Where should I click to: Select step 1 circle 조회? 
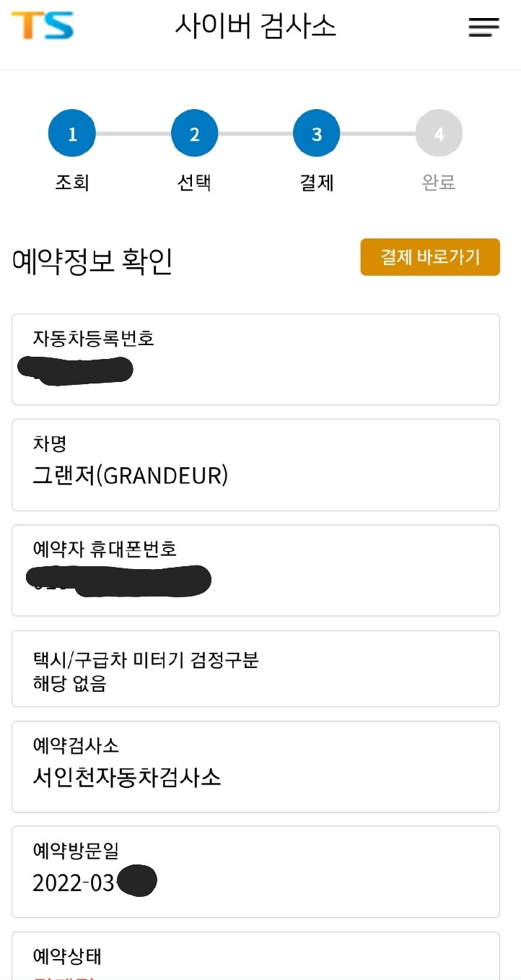coord(72,134)
